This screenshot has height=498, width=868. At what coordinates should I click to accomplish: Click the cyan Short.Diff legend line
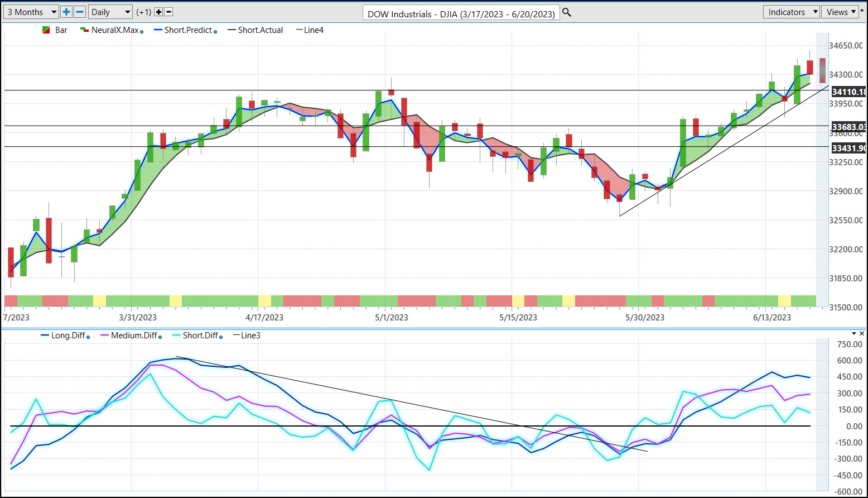click(176, 336)
